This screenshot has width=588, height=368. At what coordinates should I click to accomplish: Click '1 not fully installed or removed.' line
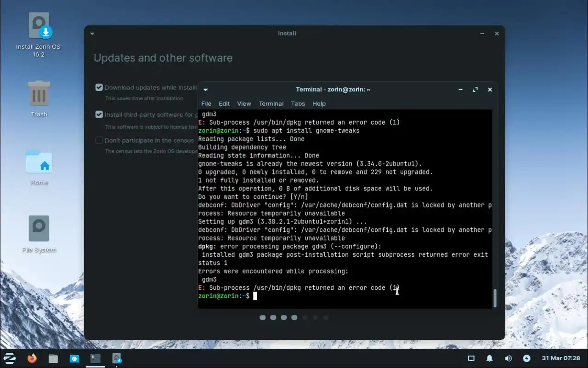coord(258,180)
